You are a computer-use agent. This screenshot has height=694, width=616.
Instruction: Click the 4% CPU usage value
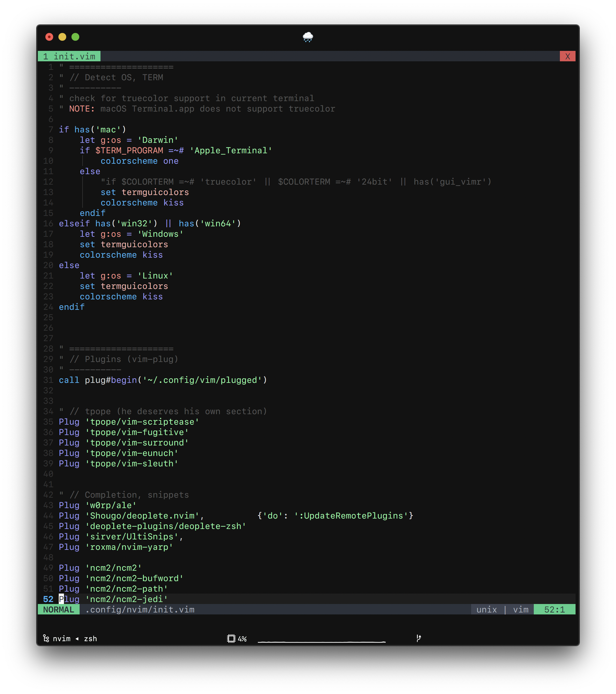(x=242, y=639)
